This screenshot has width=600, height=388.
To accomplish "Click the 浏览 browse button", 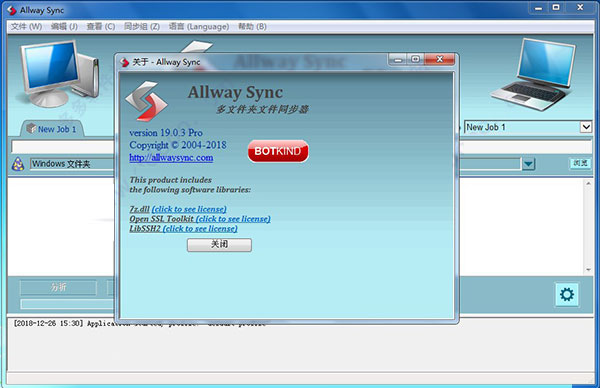I will point(580,163).
